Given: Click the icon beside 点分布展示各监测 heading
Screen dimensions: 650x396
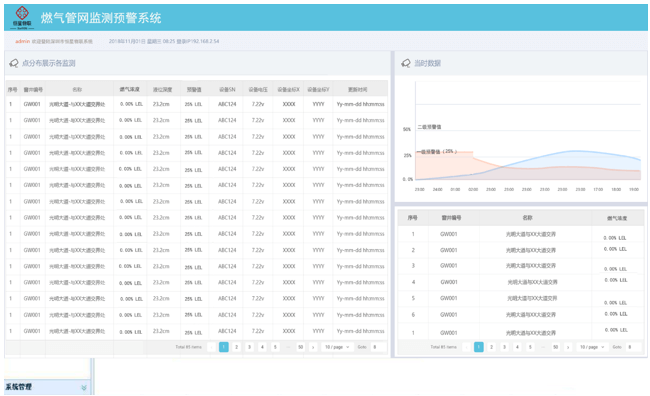Looking at the screenshot, I should coord(14,63).
